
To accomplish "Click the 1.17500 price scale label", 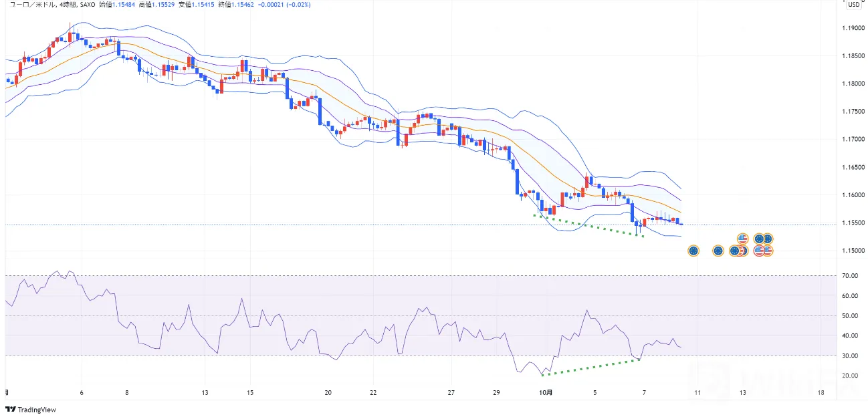I will 854,112.
